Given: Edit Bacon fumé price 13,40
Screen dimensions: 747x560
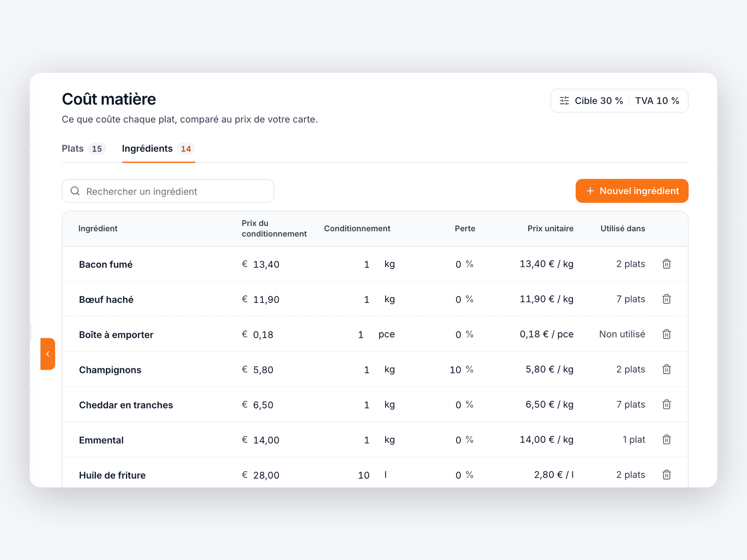Looking at the screenshot, I should coord(267,265).
